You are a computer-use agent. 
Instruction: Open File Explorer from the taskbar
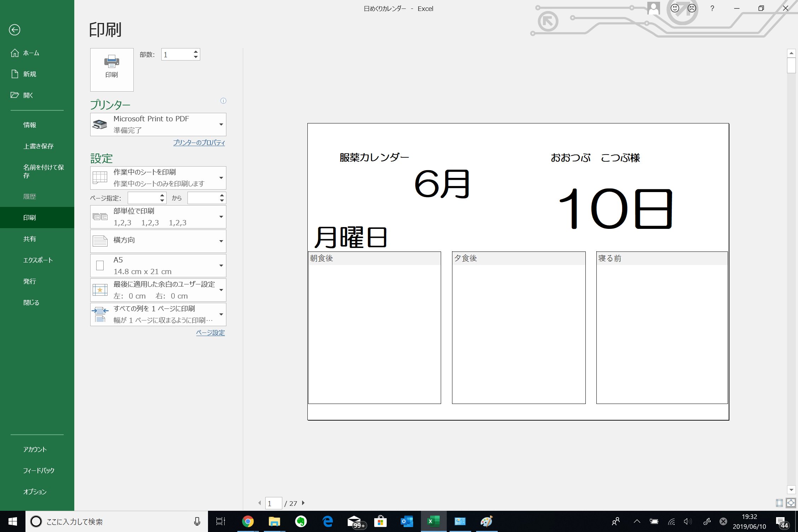pos(274,521)
